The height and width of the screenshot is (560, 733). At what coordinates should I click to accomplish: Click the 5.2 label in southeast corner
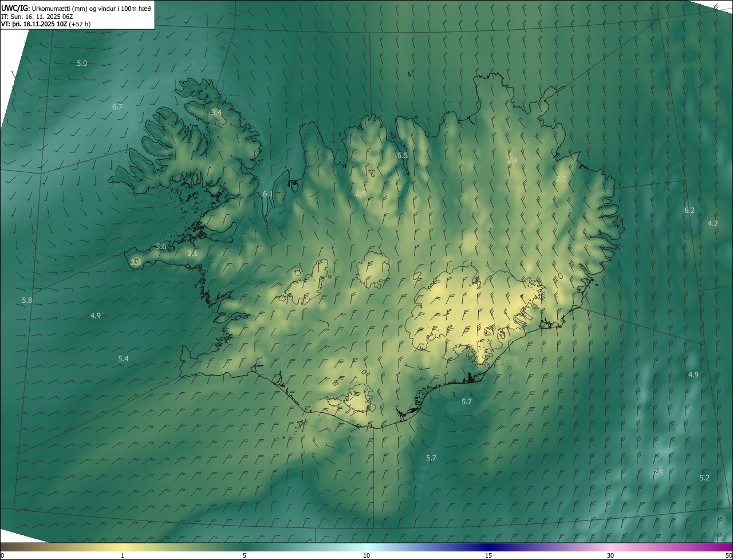click(704, 478)
